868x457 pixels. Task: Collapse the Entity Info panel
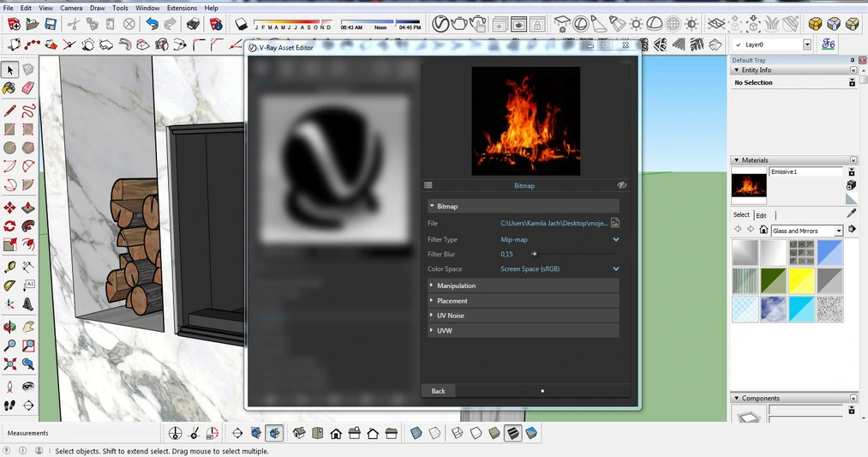pyautogui.click(x=736, y=70)
